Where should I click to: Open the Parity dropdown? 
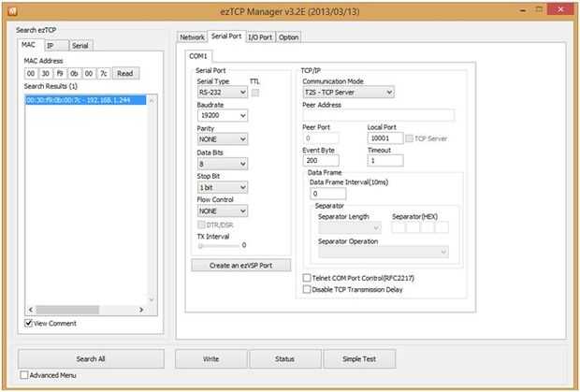point(223,139)
